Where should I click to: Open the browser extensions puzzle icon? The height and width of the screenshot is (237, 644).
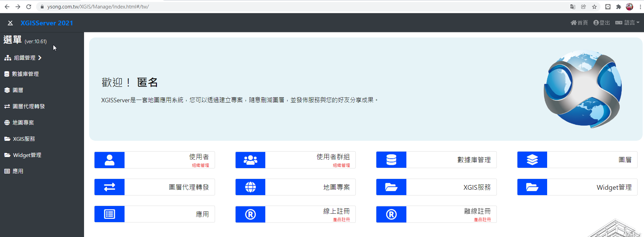(x=619, y=7)
